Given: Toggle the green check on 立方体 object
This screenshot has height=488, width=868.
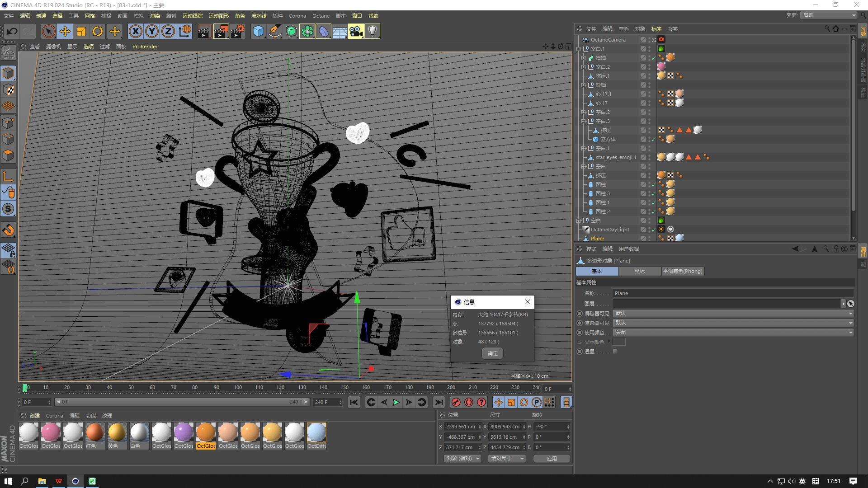Looking at the screenshot, I should pyautogui.click(x=653, y=140).
